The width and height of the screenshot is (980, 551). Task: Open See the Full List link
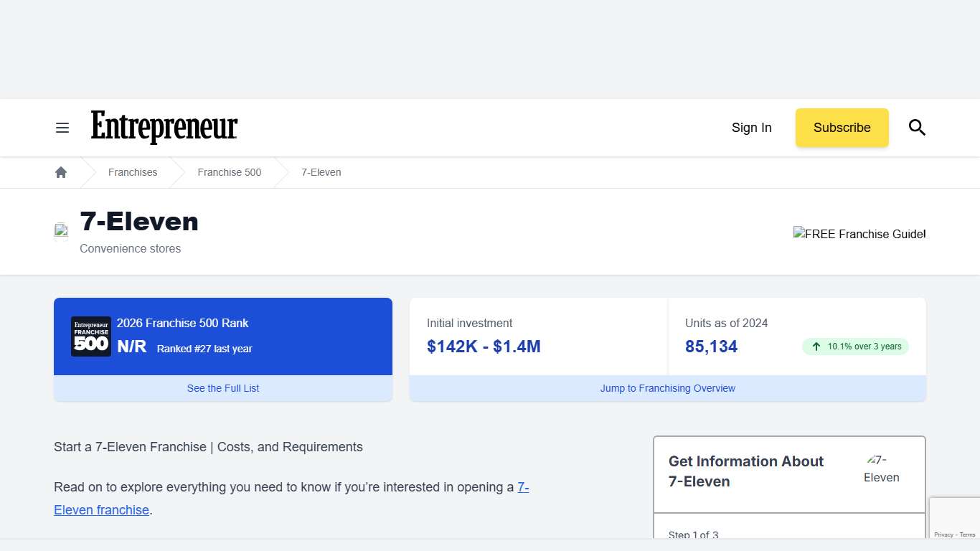click(223, 388)
